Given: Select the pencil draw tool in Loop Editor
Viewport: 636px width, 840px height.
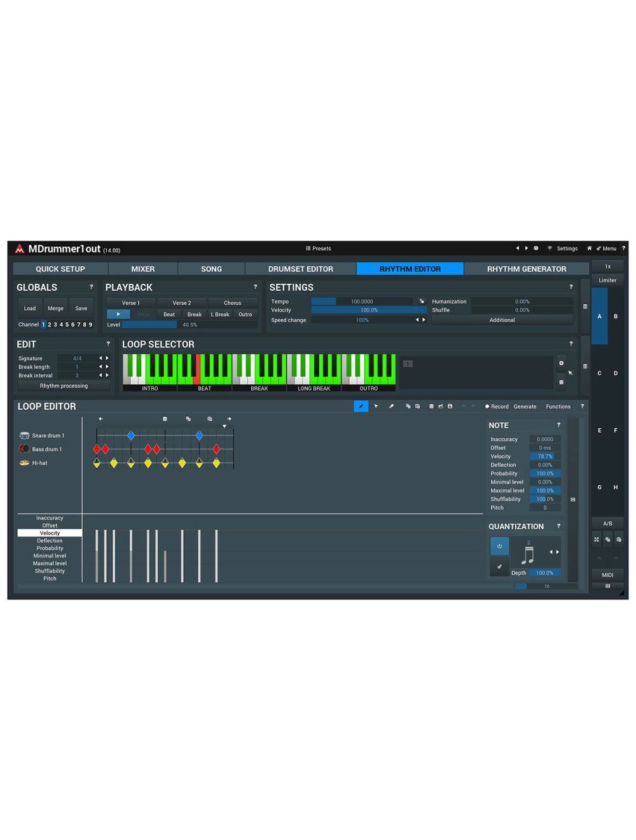Looking at the screenshot, I should pyautogui.click(x=361, y=406).
